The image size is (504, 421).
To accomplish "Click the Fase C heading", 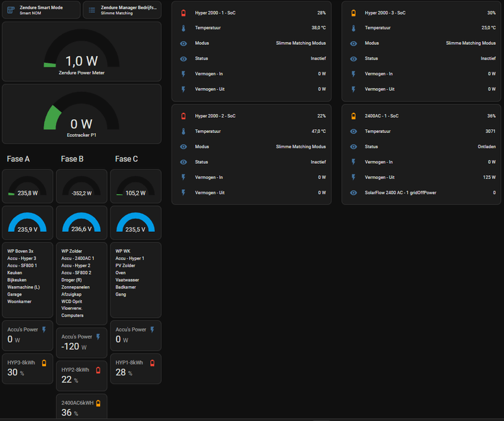I will coord(127,159).
